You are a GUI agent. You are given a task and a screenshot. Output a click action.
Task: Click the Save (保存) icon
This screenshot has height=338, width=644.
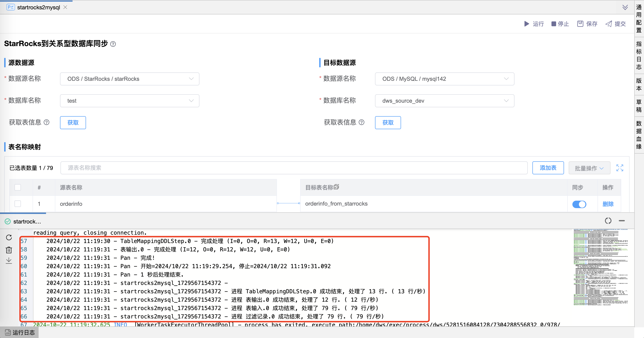[580, 24]
